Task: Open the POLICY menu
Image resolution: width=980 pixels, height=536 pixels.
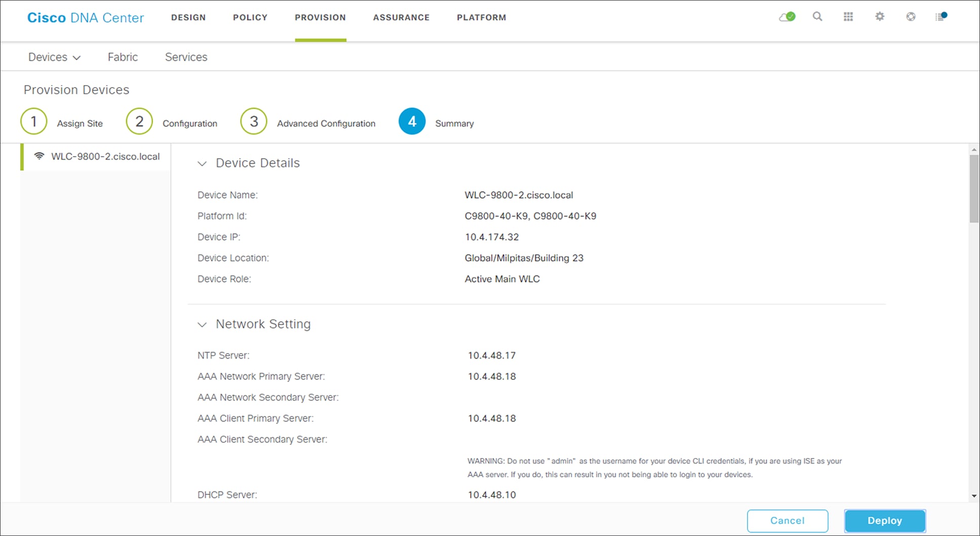Action: (250, 17)
